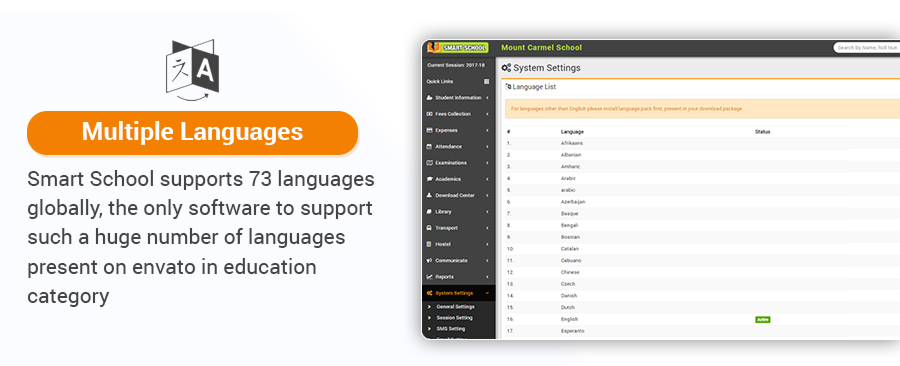Screen dimensions: 900x366
Task: Click the Fees Collection money icon
Action: click(x=429, y=114)
